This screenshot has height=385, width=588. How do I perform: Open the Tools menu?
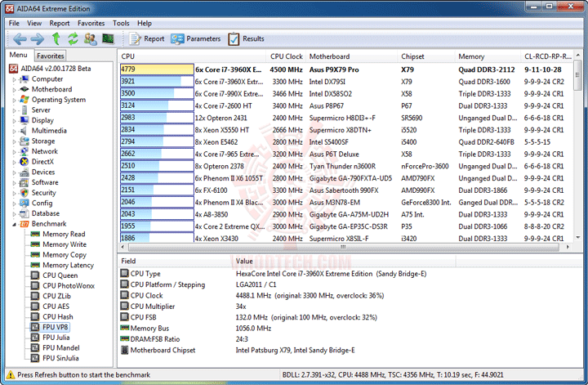coord(121,23)
